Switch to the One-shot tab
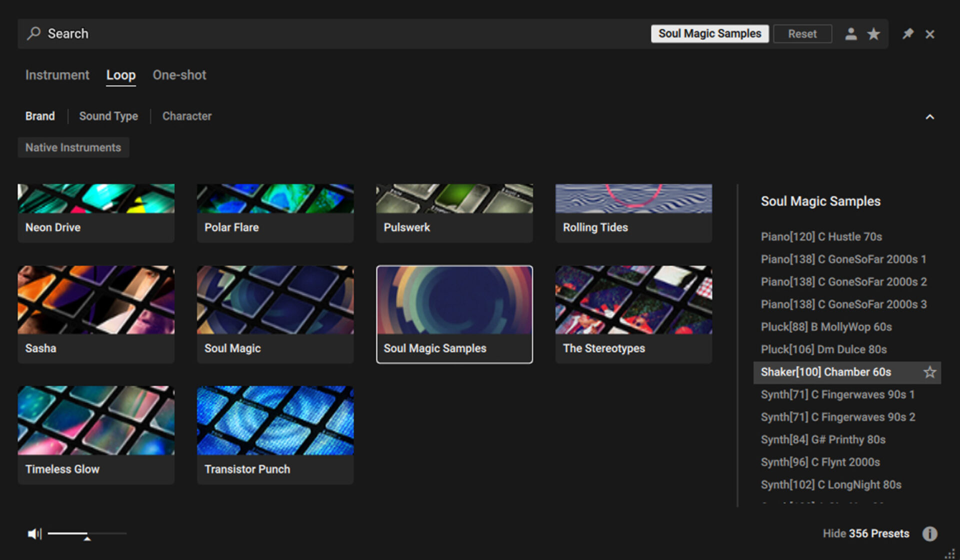The width and height of the screenshot is (960, 560). [179, 75]
